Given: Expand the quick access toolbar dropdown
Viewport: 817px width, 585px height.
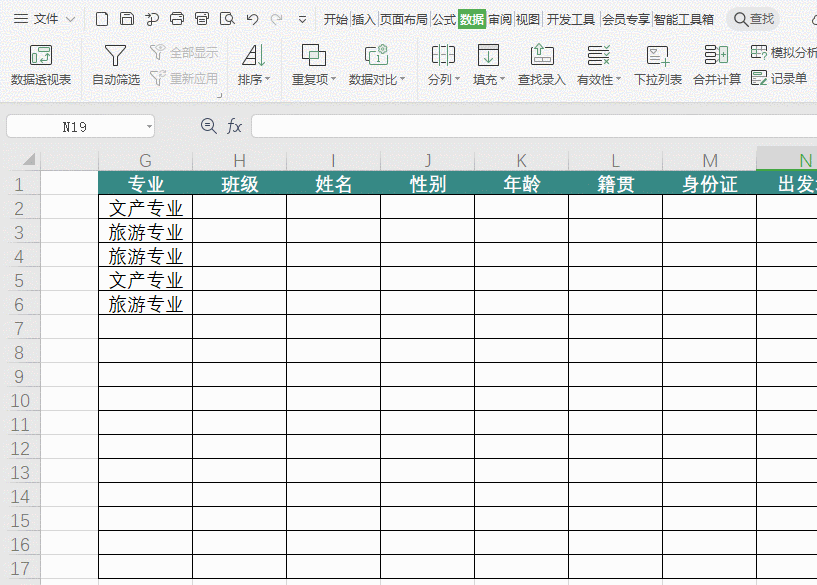Looking at the screenshot, I should [302, 20].
